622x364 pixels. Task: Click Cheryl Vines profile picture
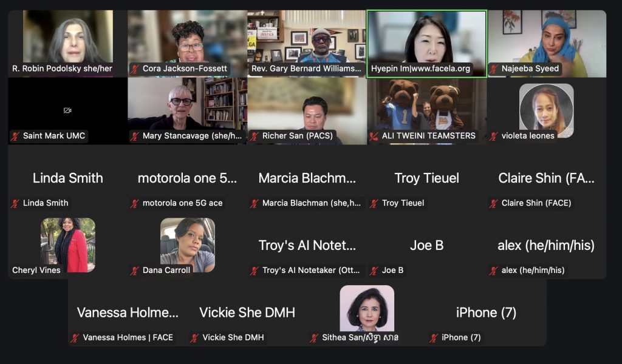[x=68, y=244]
